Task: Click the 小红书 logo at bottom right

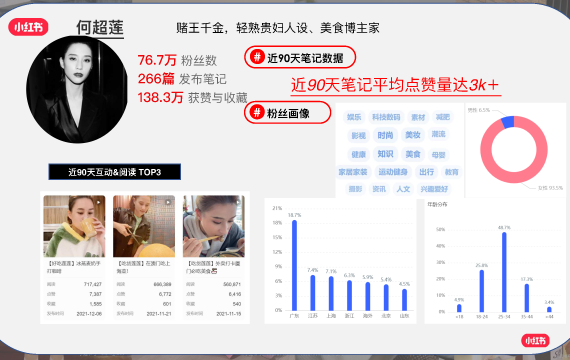Action: click(x=535, y=340)
